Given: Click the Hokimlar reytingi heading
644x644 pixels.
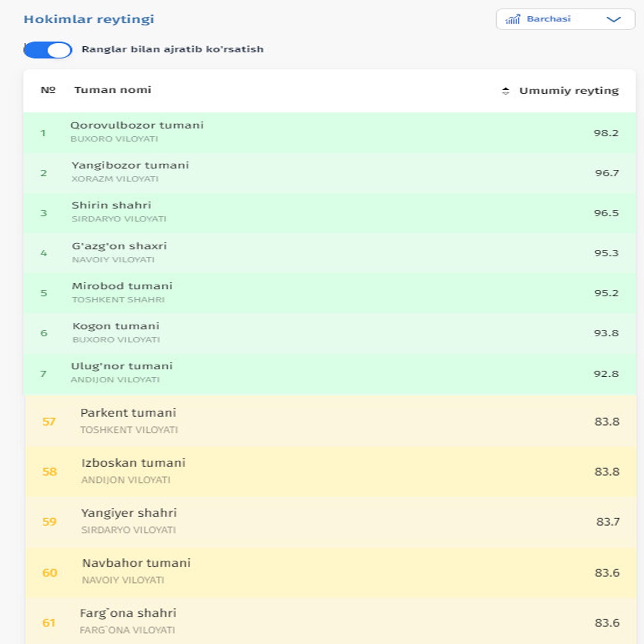Looking at the screenshot, I should 89,19.
